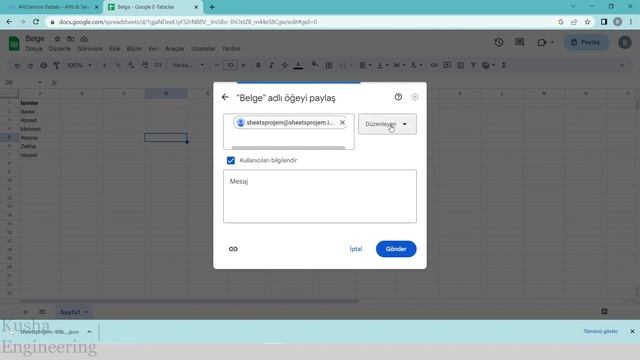Viewport: 640px width, 360px height.
Task: Open the Yardım menu
Action: pos(231,49)
